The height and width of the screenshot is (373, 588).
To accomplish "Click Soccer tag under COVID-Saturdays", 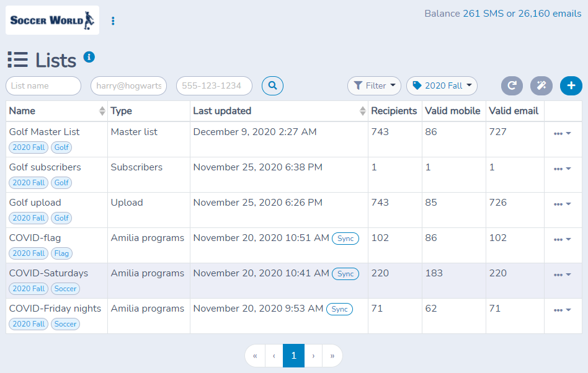I will [65, 289].
